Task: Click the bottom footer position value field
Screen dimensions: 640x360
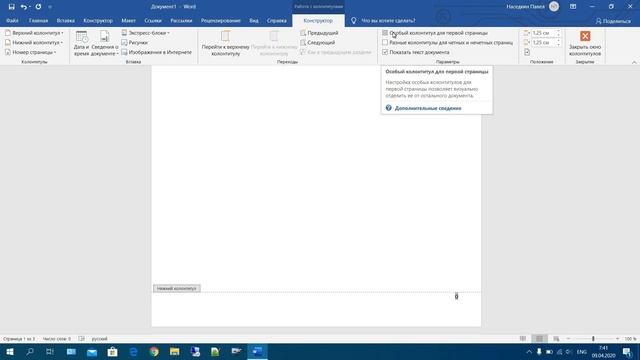Action: click(543, 42)
